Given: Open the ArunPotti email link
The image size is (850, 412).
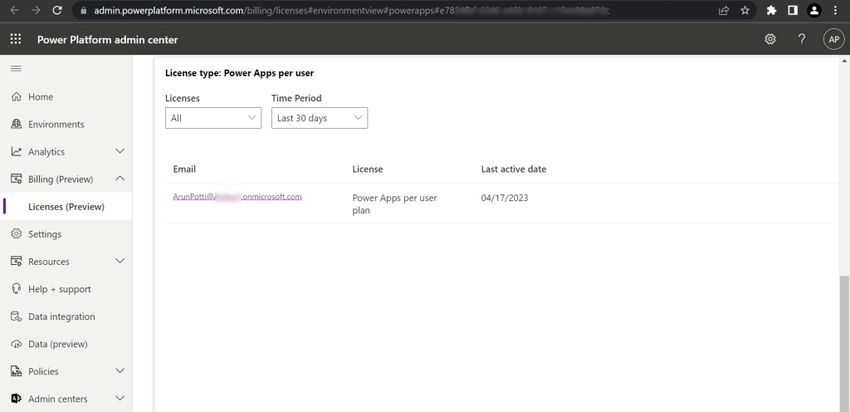Looking at the screenshot, I should pos(237,197).
